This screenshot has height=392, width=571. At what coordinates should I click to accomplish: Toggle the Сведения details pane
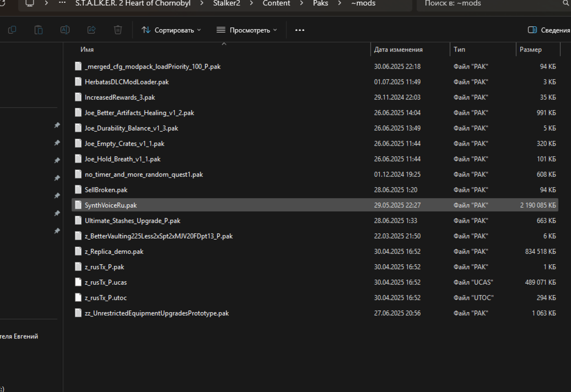point(548,30)
